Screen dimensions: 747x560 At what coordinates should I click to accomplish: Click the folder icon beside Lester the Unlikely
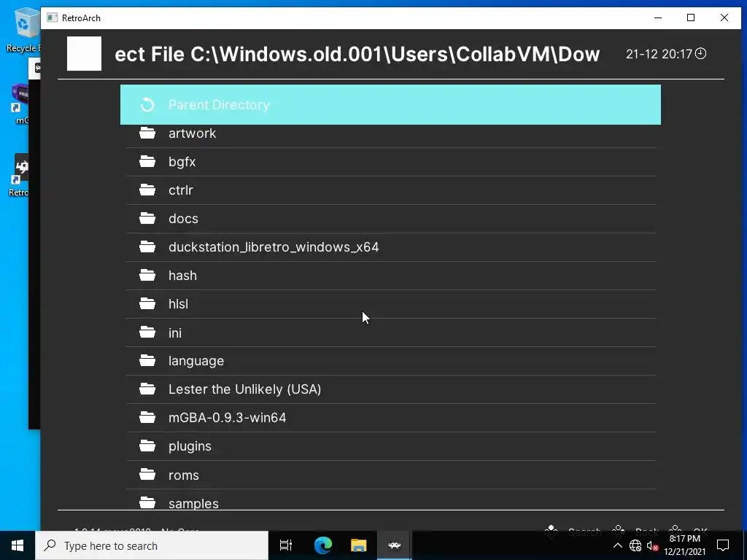(x=147, y=389)
